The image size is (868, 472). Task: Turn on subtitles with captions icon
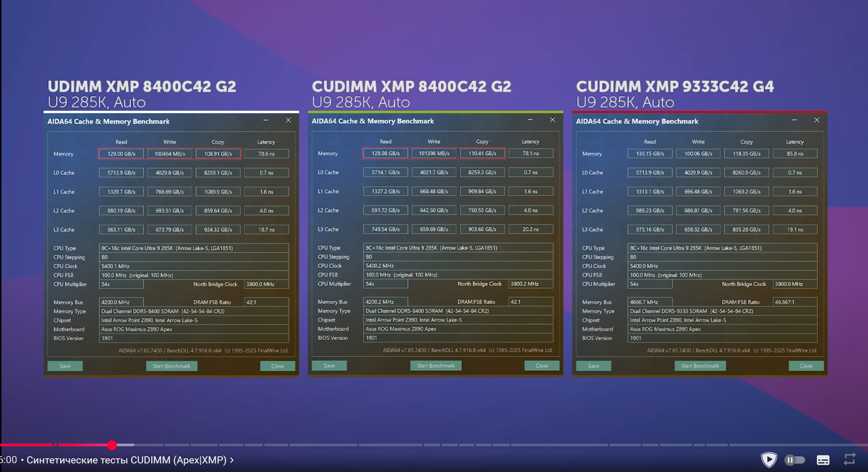coord(823,460)
